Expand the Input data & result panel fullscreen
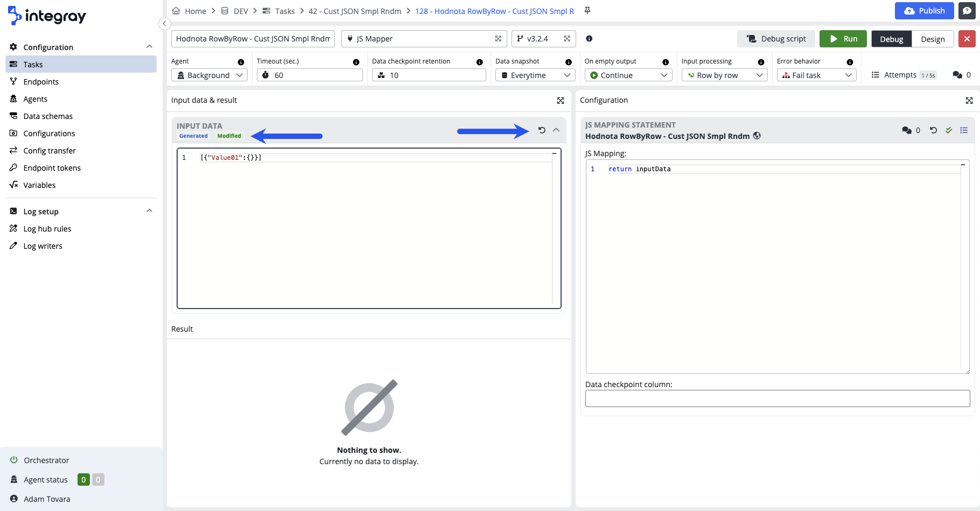This screenshot has width=980, height=511. point(561,101)
